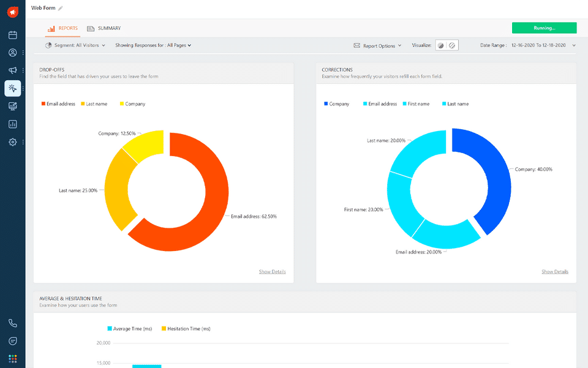The width and height of the screenshot is (588, 368).
Task: Click the pencil icon beside Web Form
Action: 61,8
